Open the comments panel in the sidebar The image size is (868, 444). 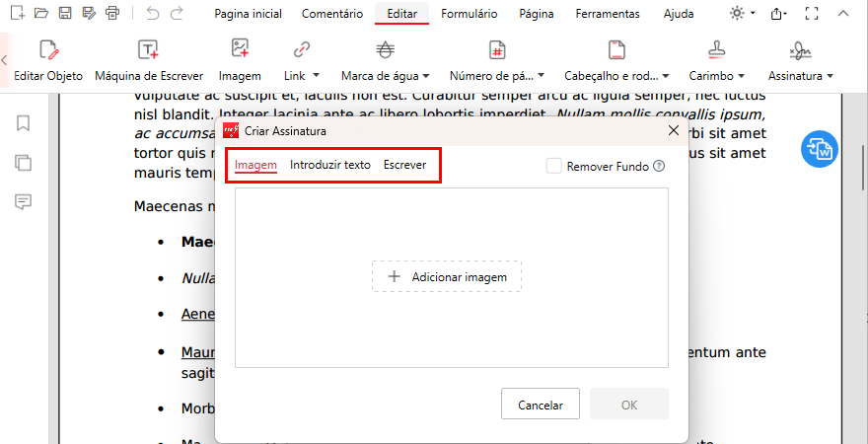point(24,202)
